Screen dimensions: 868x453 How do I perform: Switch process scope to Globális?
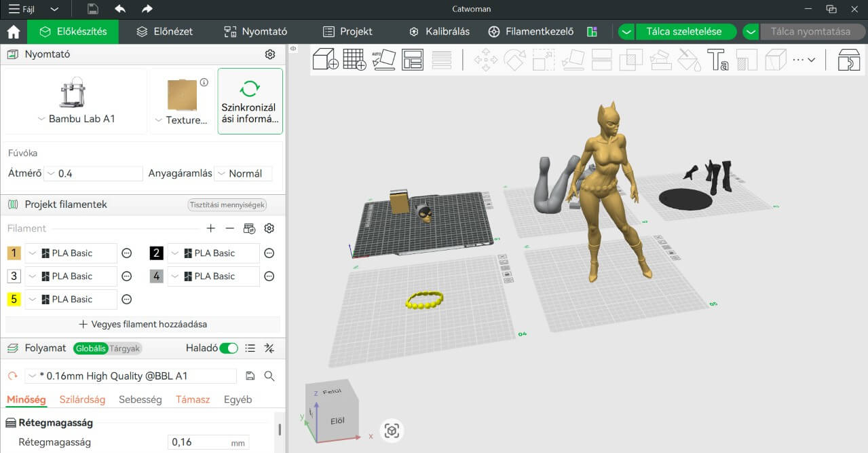(x=91, y=348)
